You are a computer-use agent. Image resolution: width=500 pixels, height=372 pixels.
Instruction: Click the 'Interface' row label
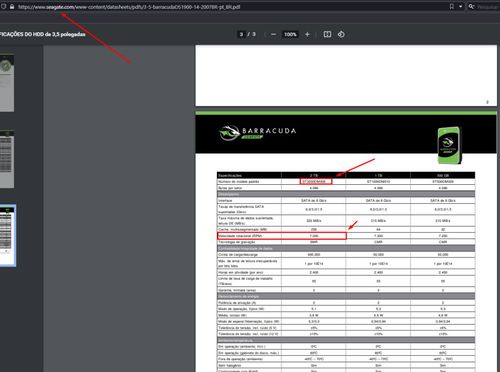225,201
